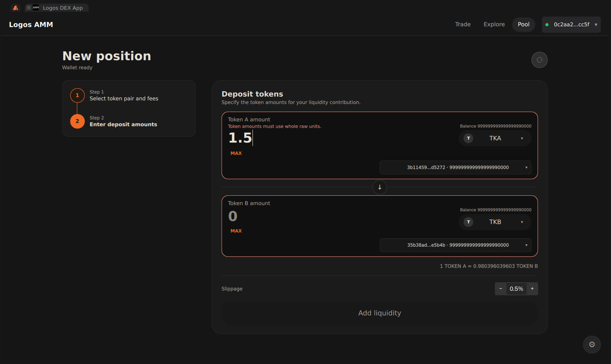Switch to the Explore tab
This screenshot has height=364, width=611.
494,25
